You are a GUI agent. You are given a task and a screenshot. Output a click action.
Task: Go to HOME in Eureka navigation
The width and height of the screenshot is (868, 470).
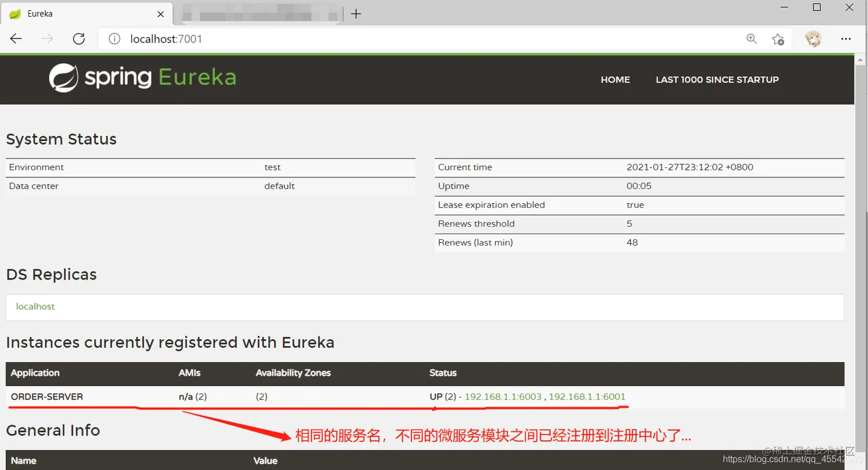click(x=615, y=80)
